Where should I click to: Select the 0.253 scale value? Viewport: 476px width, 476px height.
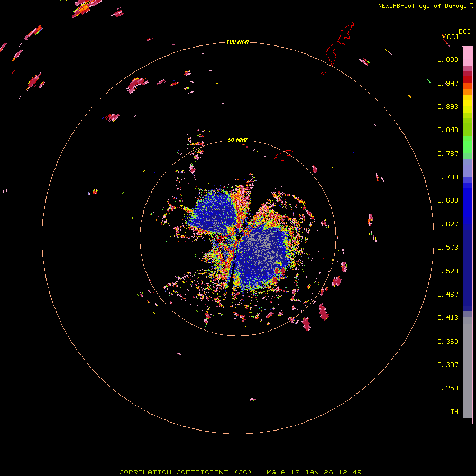coord(448,388)
